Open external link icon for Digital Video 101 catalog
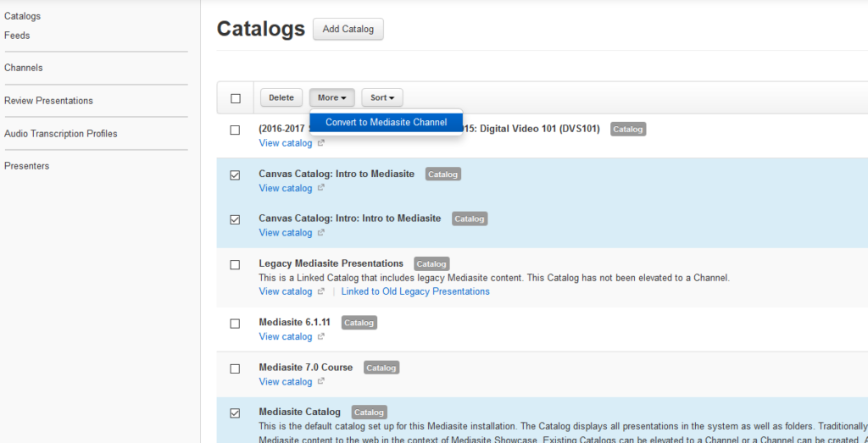This screenshot has width=868, height=443. tap(320, 144)
